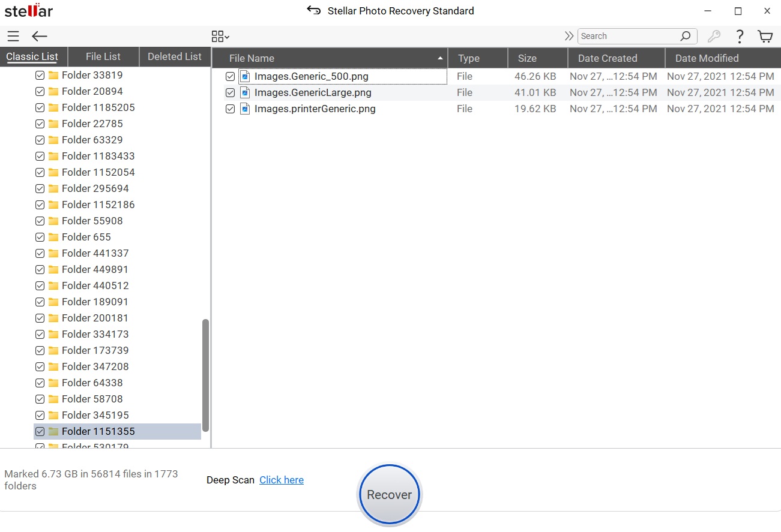Click the shopping cart buy icon
This screenshot has height=532, width=781.
coord(765,37)
